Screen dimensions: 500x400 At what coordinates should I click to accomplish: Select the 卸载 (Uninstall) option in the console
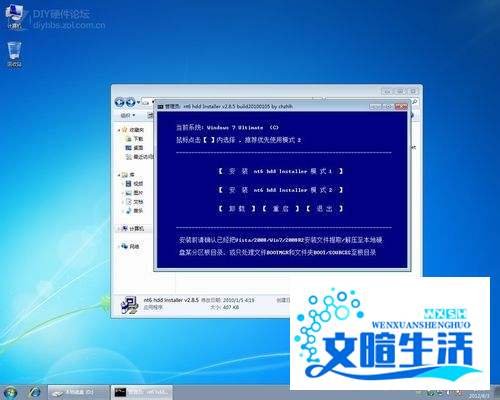coord(237,209)
